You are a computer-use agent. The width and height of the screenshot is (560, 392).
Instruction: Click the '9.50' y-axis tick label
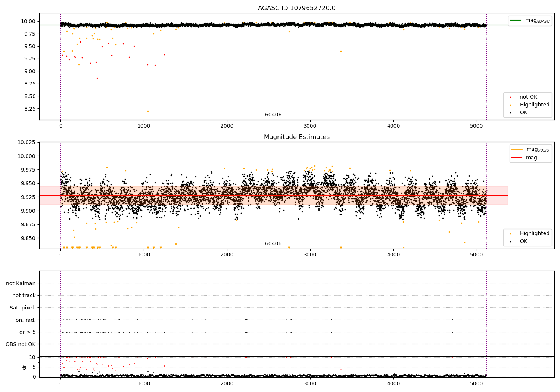30,47
